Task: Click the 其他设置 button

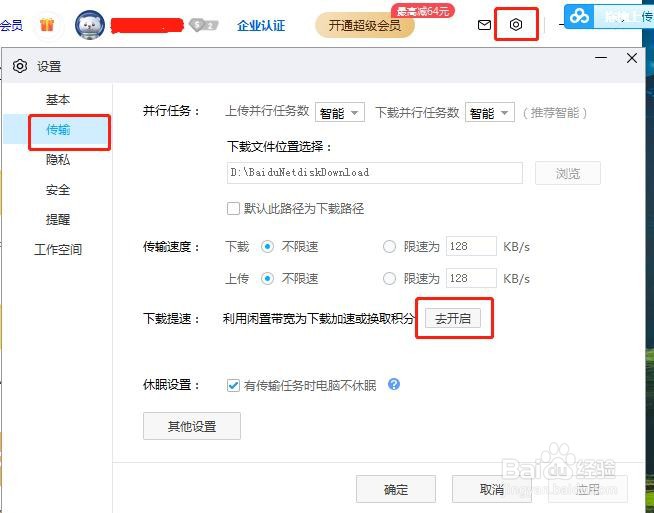Action: 192,426
